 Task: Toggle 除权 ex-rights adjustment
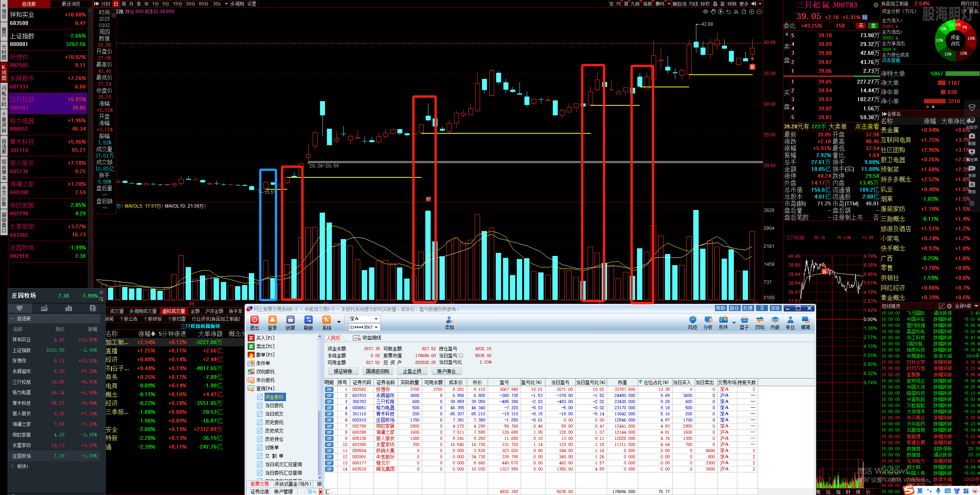coord(705,4)
